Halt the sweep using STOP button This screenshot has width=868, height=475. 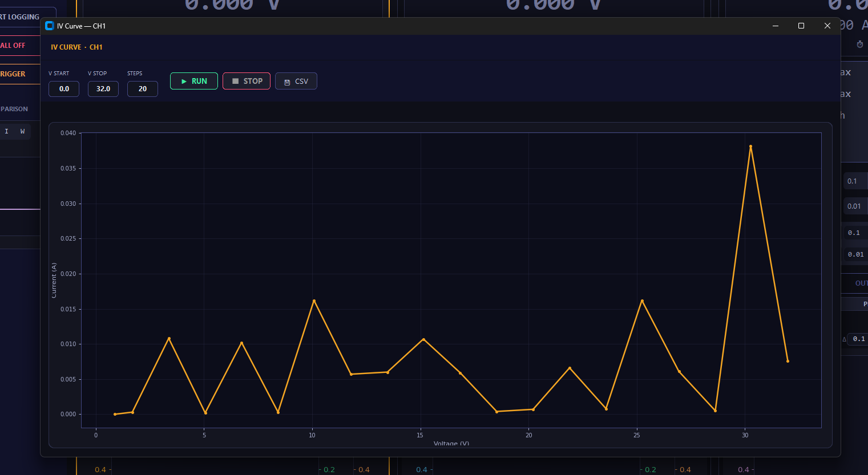pos(247,81)
